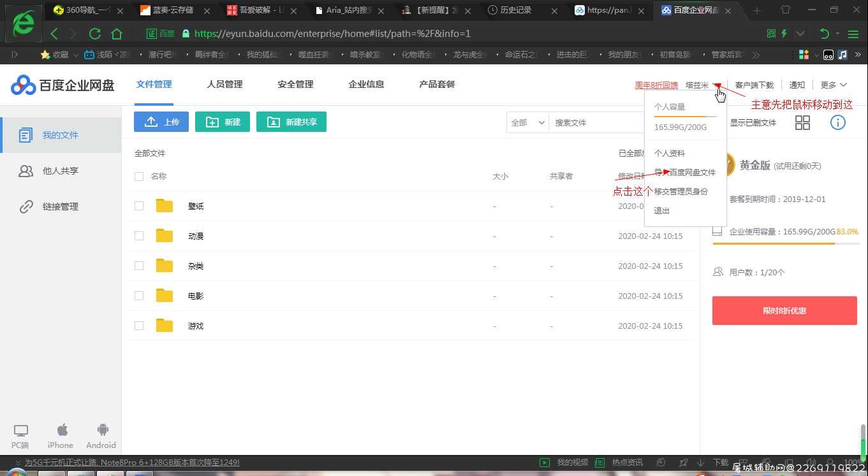This screenshot has width=868, height=476.
Task: Click the Baidu Enterprise Netdisk logo
Action: 63,85
